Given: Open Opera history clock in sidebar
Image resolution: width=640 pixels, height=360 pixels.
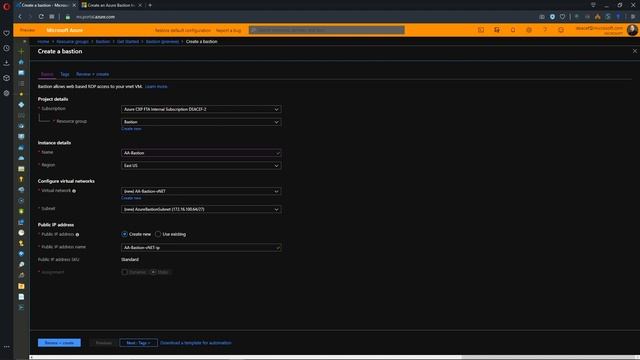Looking at the screenshot, I should point(6,48).
